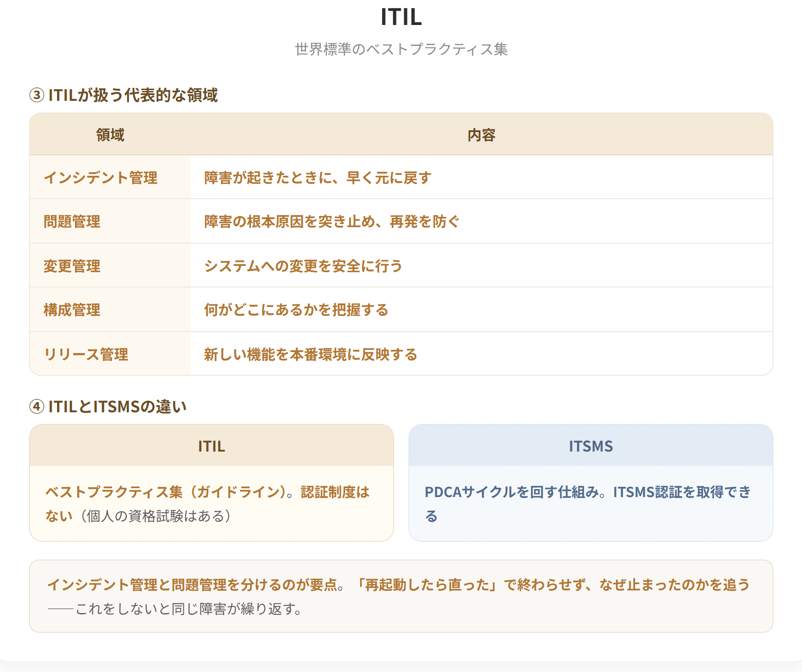Image resolution: width=802 pixels, height=672 pixels.
Task: Click the 内容 column header
Action: [x=482, y=135]
